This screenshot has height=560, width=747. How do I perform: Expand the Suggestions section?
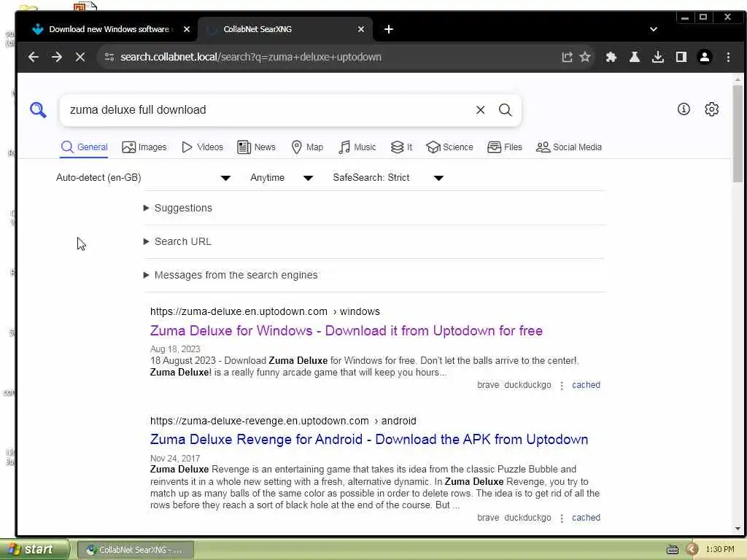tap(178, 208)
